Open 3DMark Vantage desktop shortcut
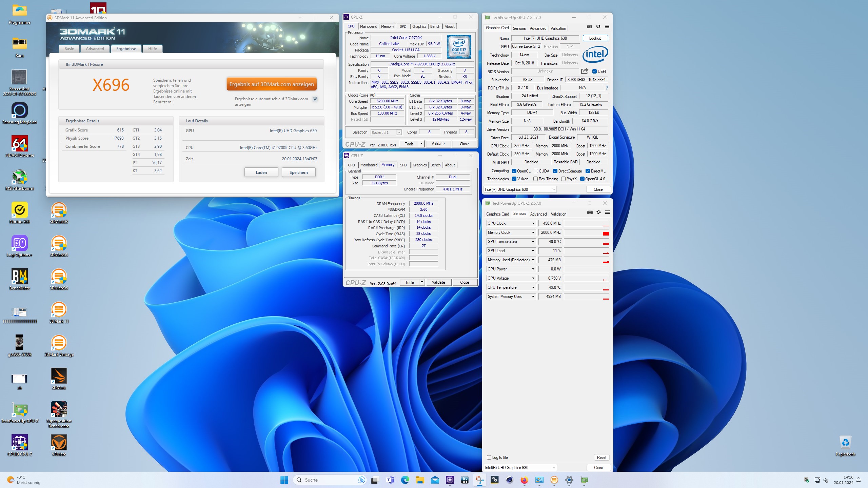 coord(59,346)
